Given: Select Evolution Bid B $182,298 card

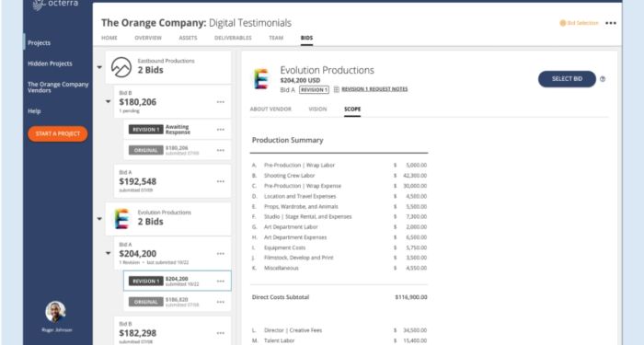Looking at the screenshot, I should (173, 331).
